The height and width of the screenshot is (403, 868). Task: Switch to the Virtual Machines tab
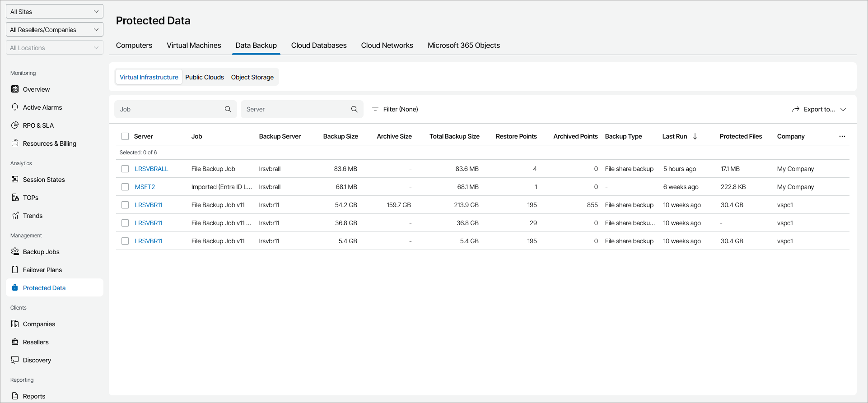point(194,46)
